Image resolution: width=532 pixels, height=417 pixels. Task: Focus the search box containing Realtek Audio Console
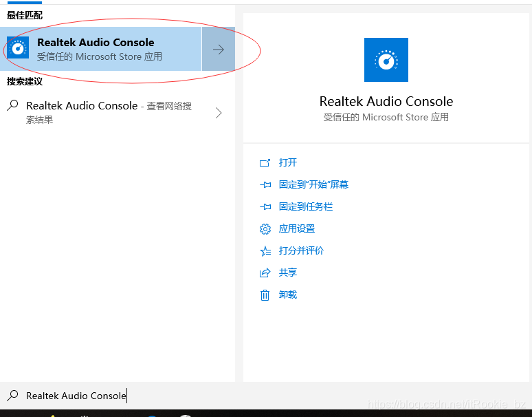[x=266, y=396]
